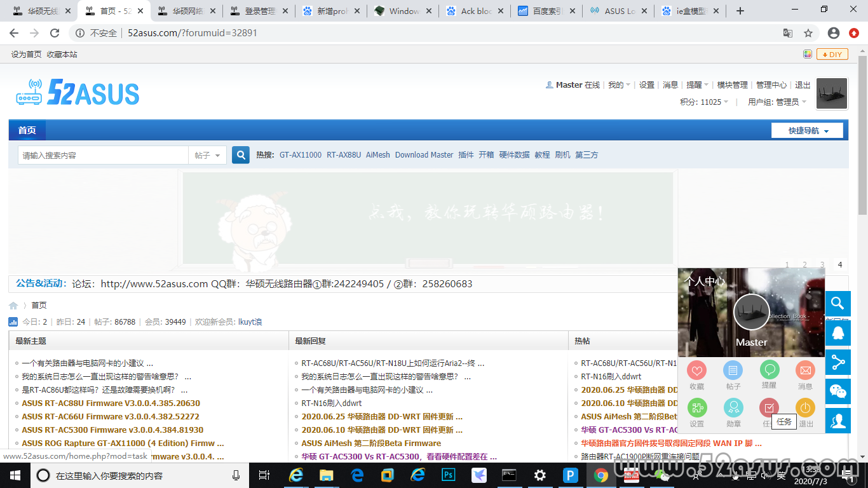868x488 pixels.
Task: Open a new browser tab with the plus button
Action: [740, 11]
